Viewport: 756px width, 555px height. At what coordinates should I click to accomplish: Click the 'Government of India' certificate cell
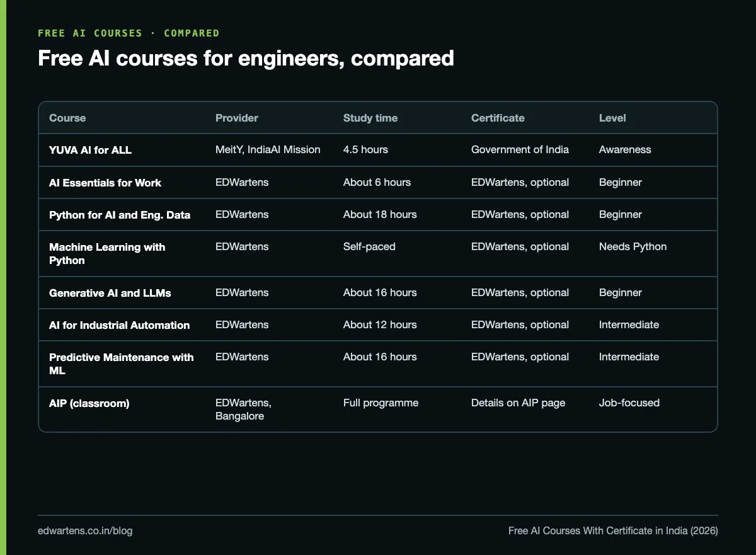tap(520, 149)
